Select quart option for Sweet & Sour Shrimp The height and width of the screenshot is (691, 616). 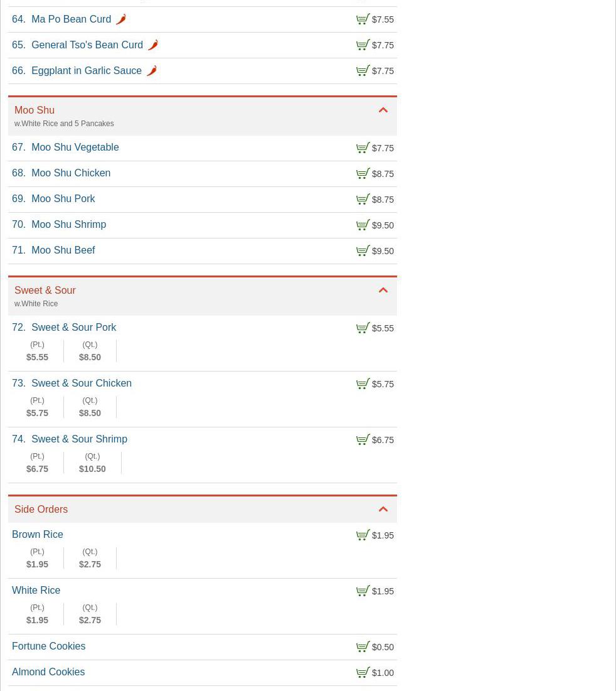point(92,463)
